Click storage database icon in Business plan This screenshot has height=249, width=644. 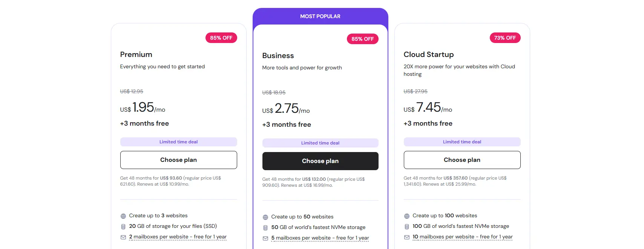[x=265, y=228]
